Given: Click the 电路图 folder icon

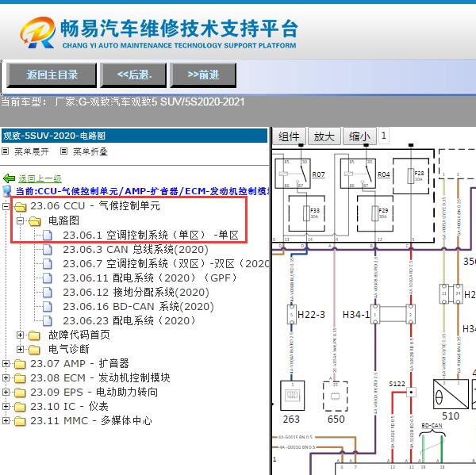Looking at the screenshot, I should coord(35,221).
